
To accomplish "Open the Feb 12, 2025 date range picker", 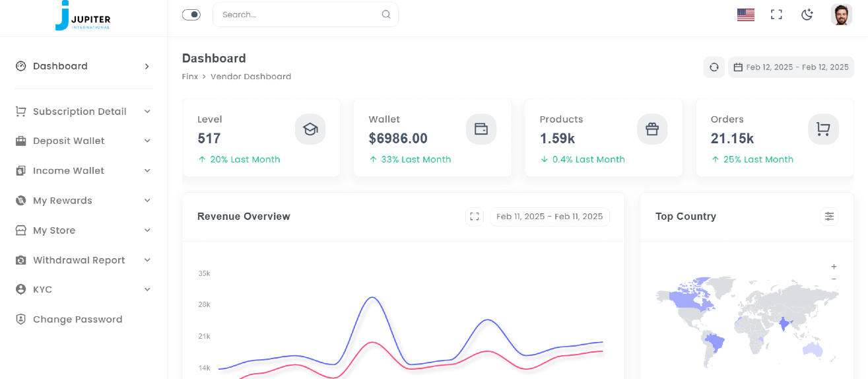I will tap(791, 67).
